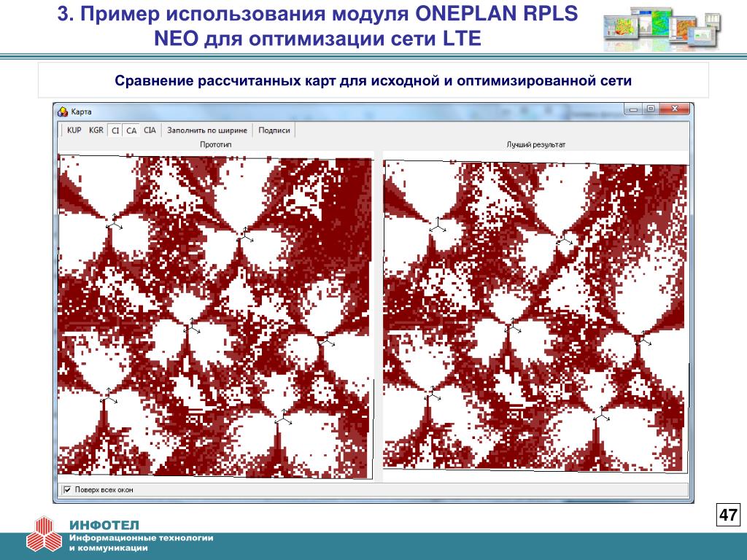Click the Карта window app icon
Viewport: 747px width, 560px height.
pyautogui.click(x=63, y=112)
